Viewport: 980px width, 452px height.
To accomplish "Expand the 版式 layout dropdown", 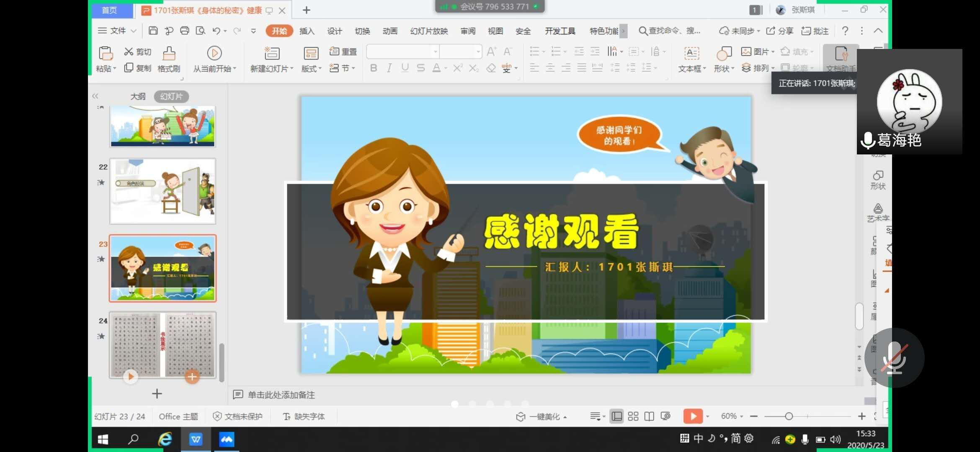I will point(311,69).
